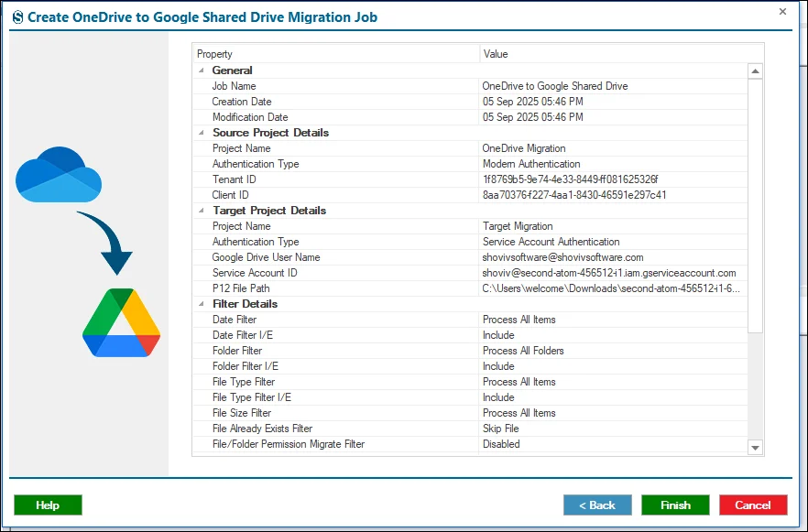Click the scrollbar down arrow

(x=756, y=448)
